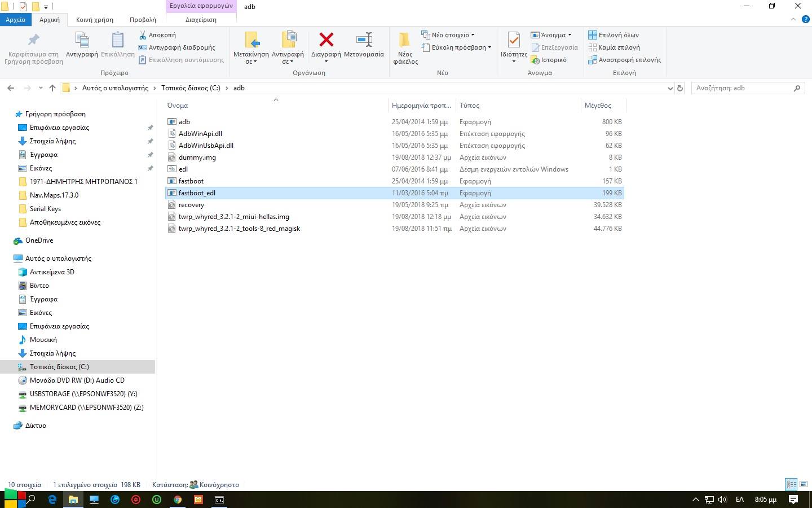The width and height of the screenshot is (812, 508).
Task: Click the Cut (Αποκοπή) scissors button
Action: click(157, 35)
